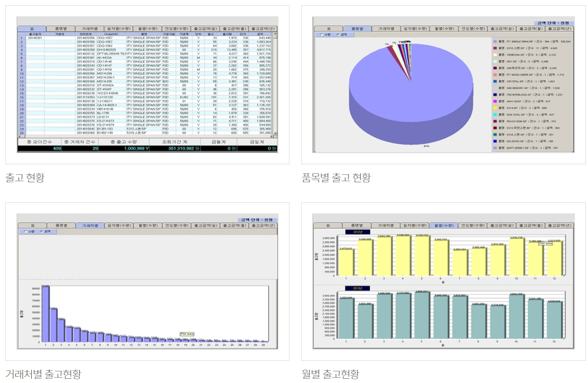This screenshot has height=383, width=588.
Task: Open the 출고 현황 table screenshot thumbnail
Action: pos(147,85)
